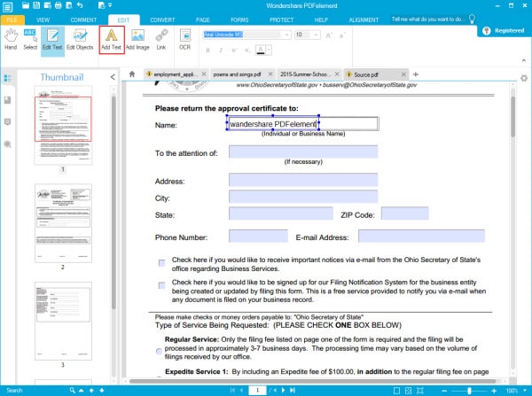Screen dimensions: 532x396
Task: Expand the quick access toolbar dropdown
Action: [x=110, y=5]
